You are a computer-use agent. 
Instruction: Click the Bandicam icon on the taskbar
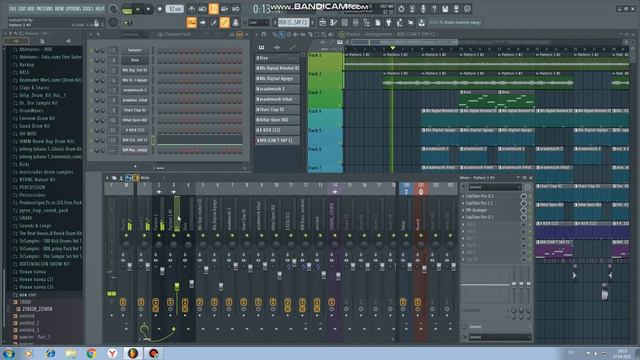[153, 353]
